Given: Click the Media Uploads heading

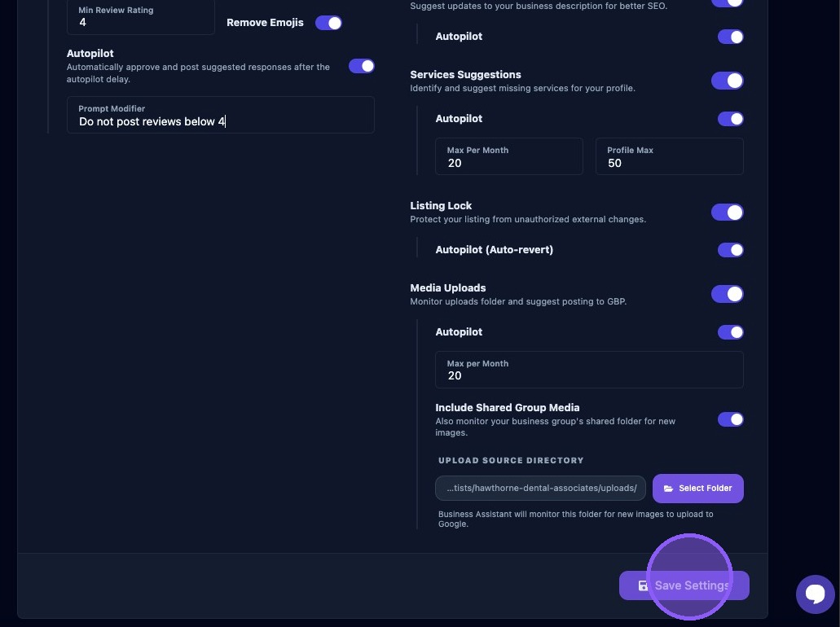Looking at the screenshot, I should point(448,288).
